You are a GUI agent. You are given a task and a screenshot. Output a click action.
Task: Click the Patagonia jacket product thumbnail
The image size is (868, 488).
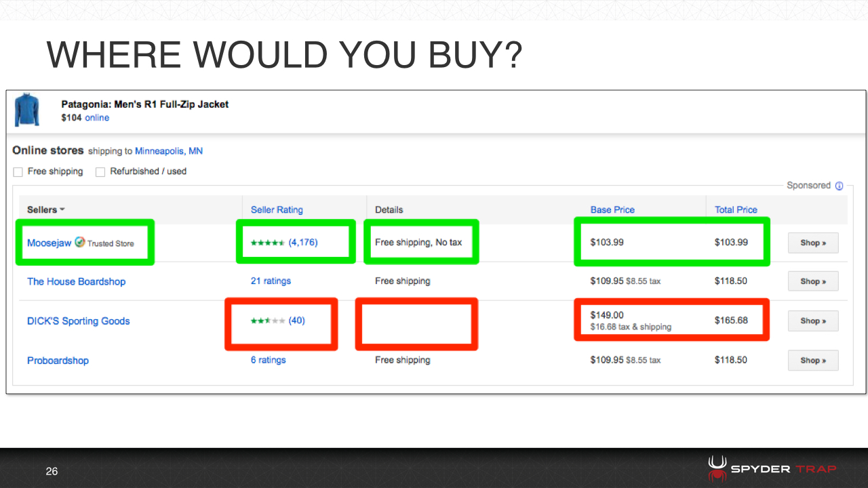coord(26,110)
